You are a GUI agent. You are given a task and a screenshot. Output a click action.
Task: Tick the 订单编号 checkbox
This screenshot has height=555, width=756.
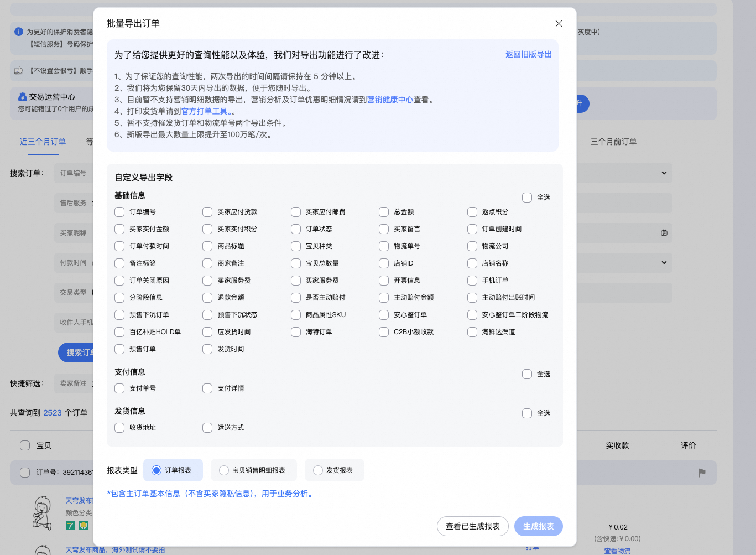point(119,212)
